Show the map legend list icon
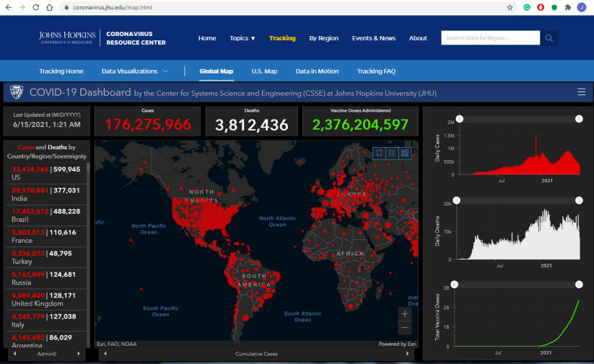The width and height of the screenshot is (594, 364). pyautogui.click(x=392, y=153)
